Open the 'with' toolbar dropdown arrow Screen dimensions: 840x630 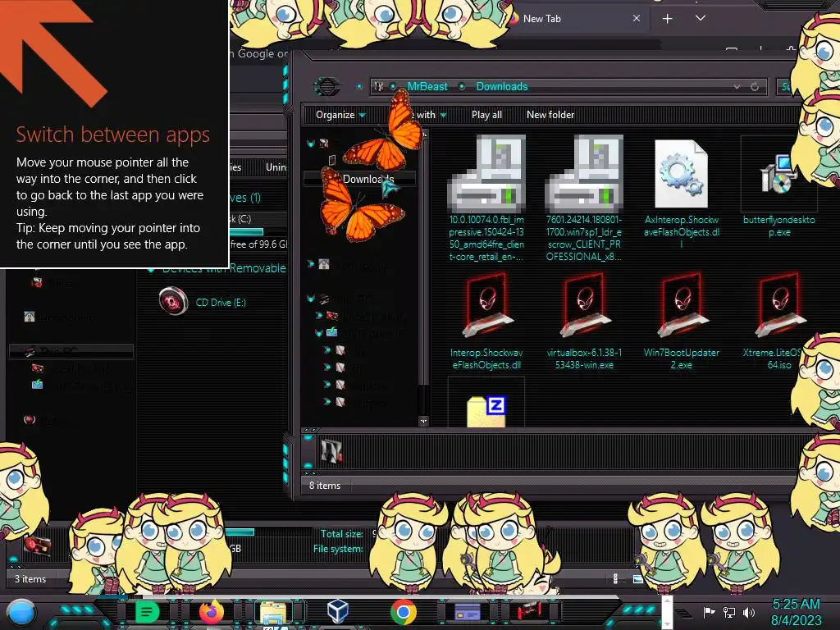pyautogui.click(x=443, y=115)
